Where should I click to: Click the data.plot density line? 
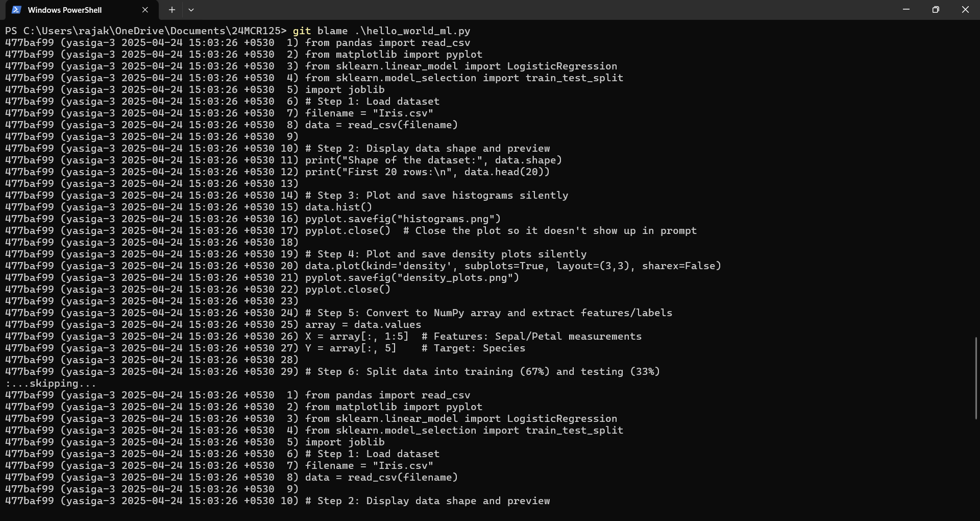tap(513, 266)
